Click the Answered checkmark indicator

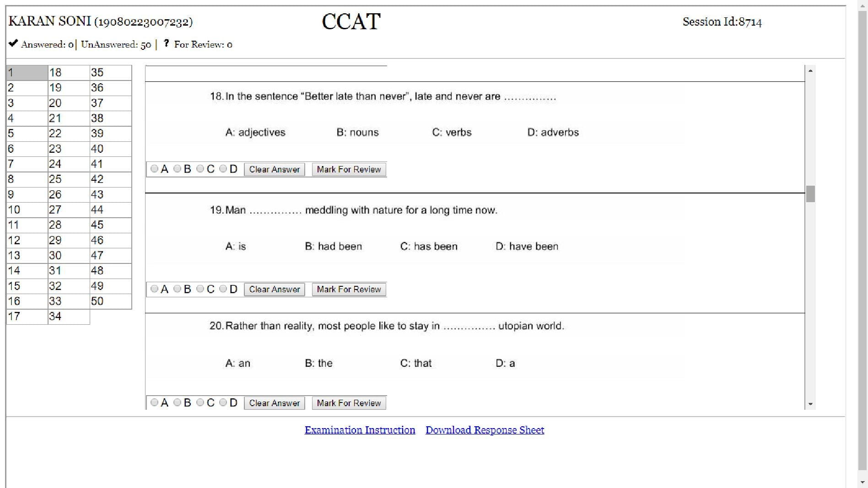pyautogui.click(x=12, y=44)
